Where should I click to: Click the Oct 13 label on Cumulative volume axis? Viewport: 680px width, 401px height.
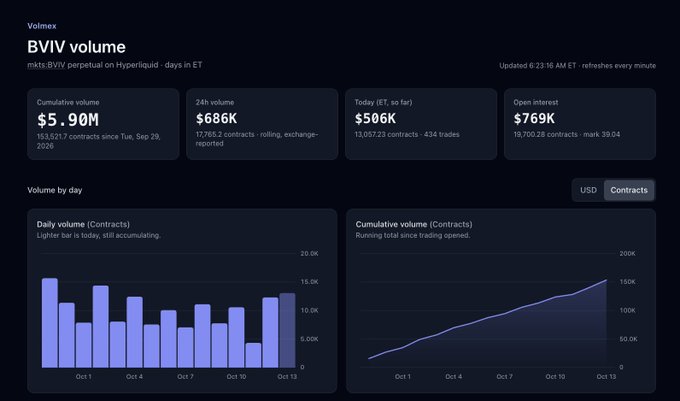606,377
